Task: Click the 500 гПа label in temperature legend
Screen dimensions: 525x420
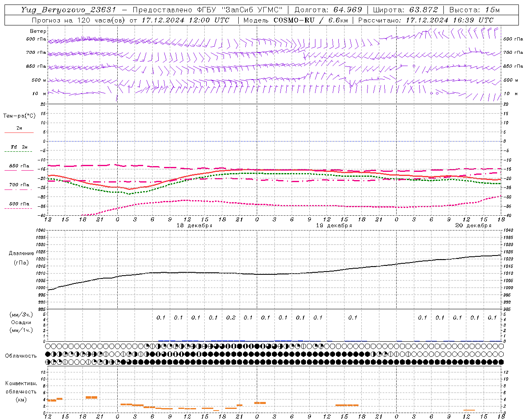Action: 19,204
